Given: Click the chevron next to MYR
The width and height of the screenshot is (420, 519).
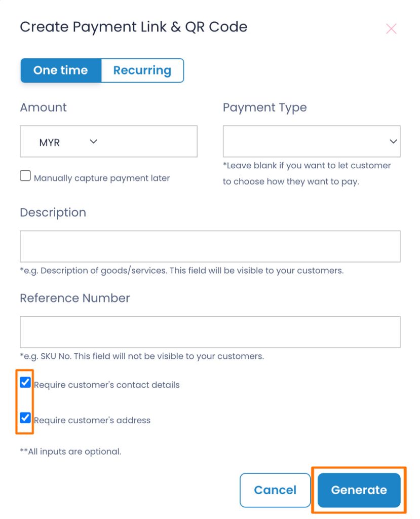Looking at the screenshot, I should tap(94, 142).
